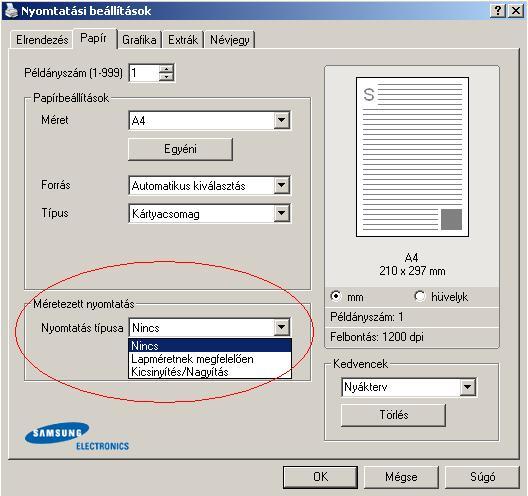This screenshot has height=496, width=528.
Task: Click the Samsung Electronics logo
Action: coord(77,437)
